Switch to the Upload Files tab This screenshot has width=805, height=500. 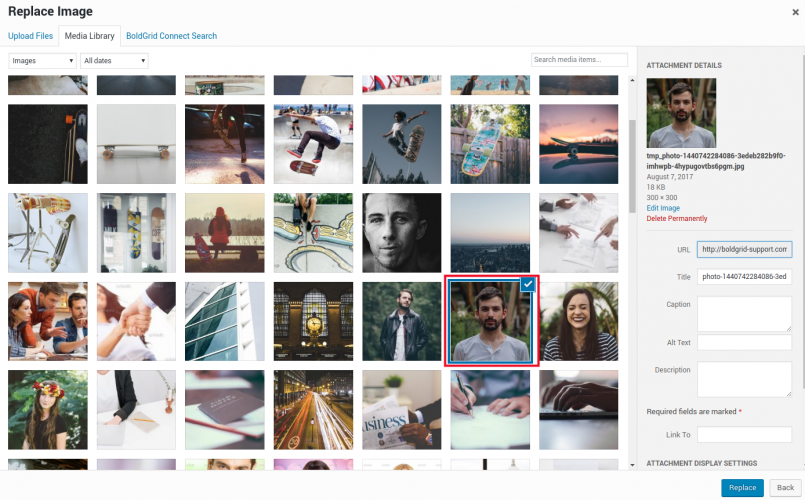click(x=30, y=36)
